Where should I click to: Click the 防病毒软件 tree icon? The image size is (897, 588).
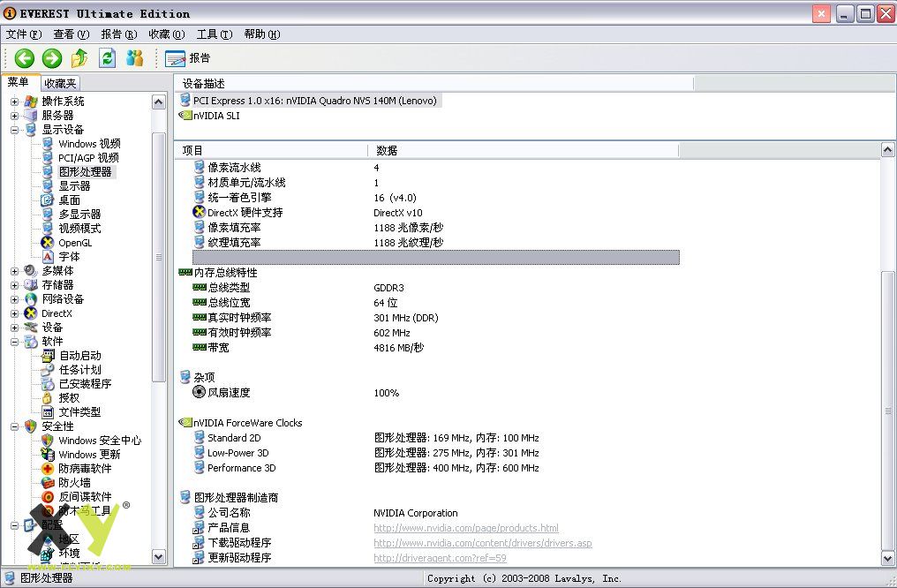(x=48, y=469)
